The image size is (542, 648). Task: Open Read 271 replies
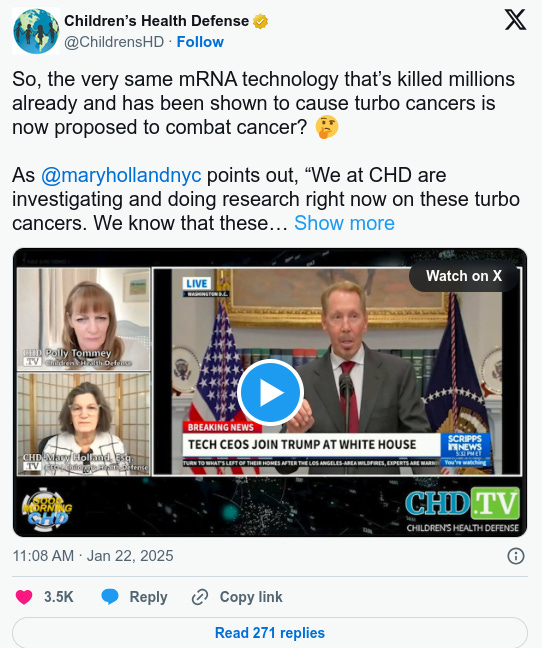pos(270,632)
